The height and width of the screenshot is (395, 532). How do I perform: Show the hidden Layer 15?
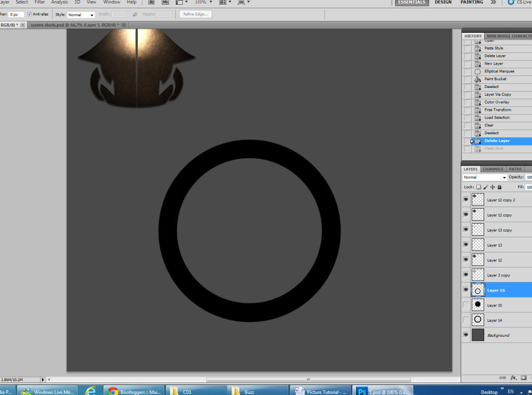coord(466,305)
